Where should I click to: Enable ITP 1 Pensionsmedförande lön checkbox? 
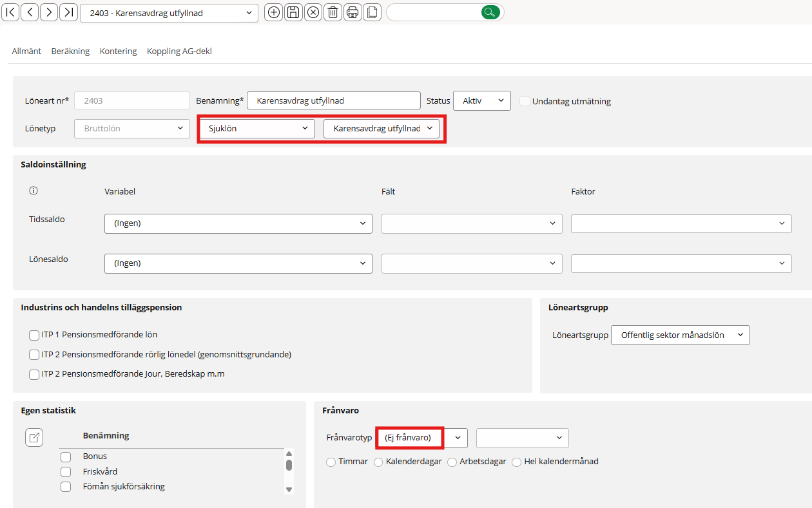pyautogui.click(x=34, y=335)
